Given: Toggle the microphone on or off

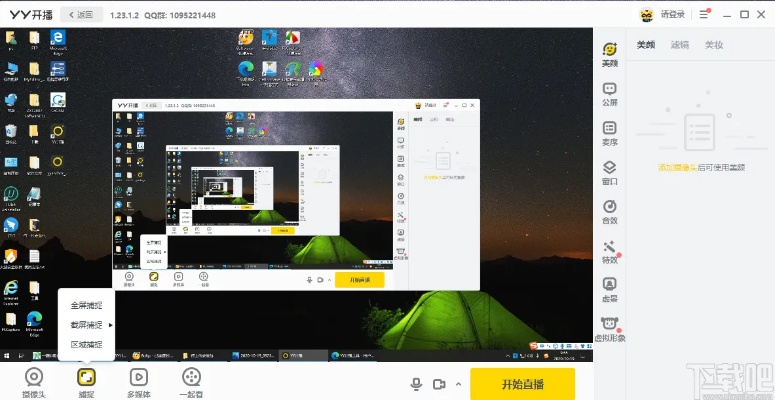Looking at the screenshot, I should pyautogui.click(x=417, y=384).
